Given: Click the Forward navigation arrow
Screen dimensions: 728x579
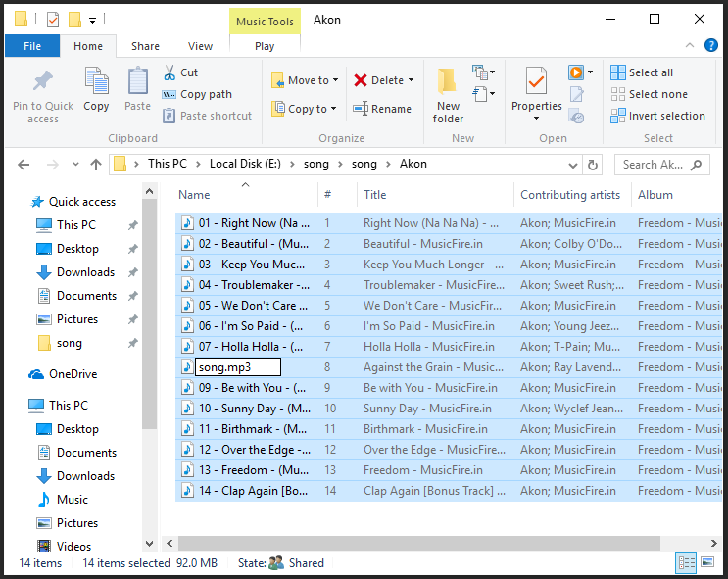Looking at the screenshot, I should click(53, 165).
